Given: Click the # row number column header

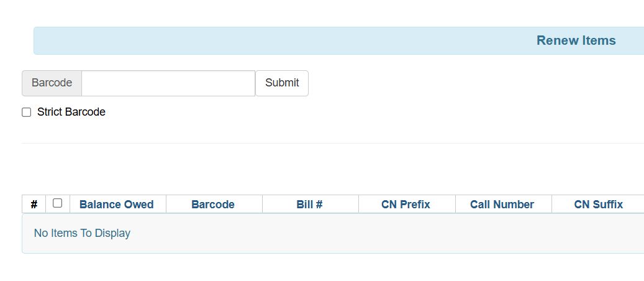Looking at the screenshot, I should [x=34, y=205].
